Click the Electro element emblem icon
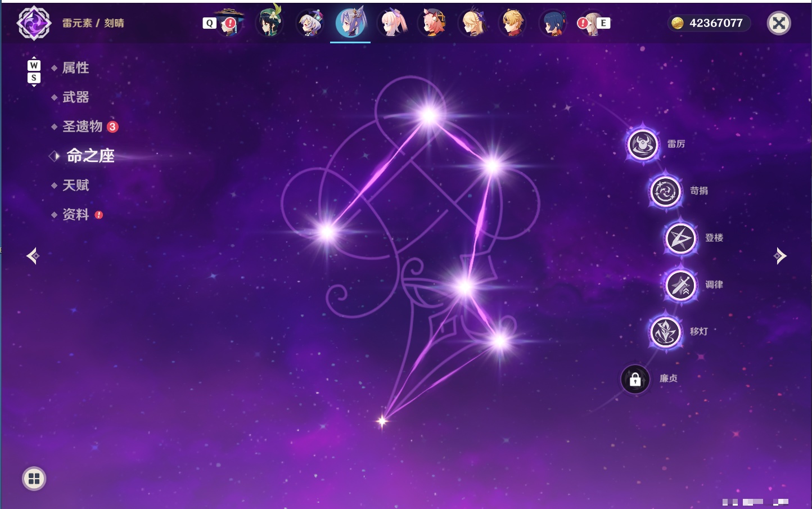The width and height of the screenshot is (812, 509). [x=34, y=23]
